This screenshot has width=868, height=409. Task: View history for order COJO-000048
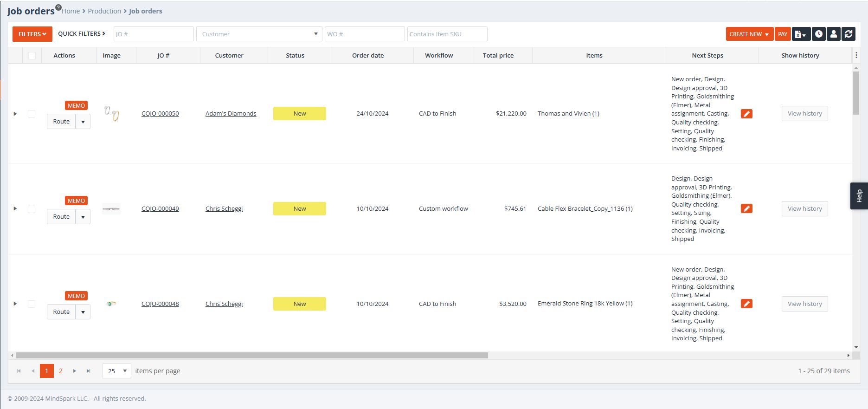pos(804,304)
